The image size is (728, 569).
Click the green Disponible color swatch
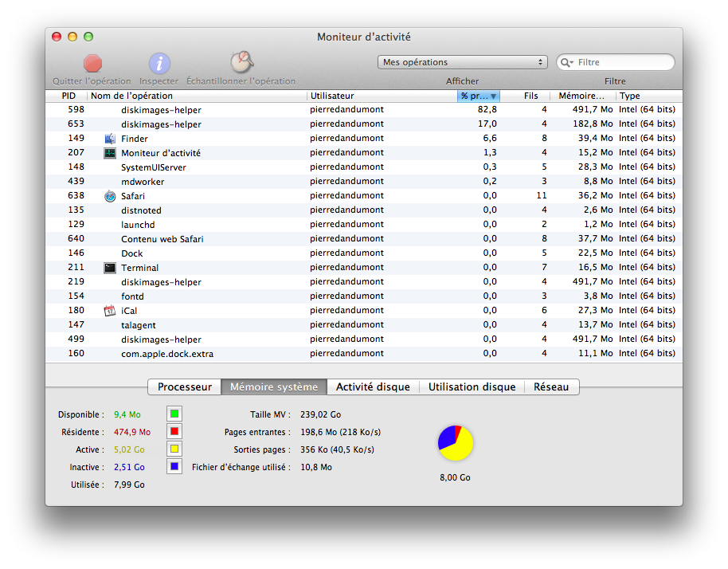174,414
